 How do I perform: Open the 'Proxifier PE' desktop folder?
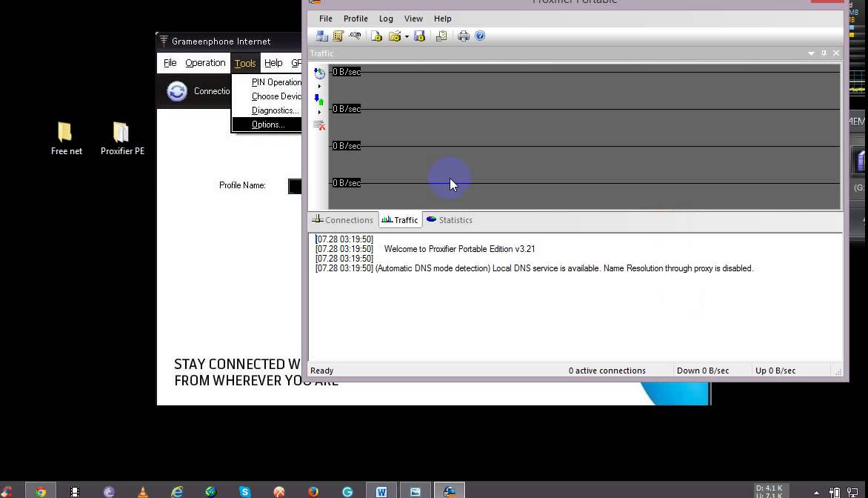pyautogui.click(x=122, y=139)
